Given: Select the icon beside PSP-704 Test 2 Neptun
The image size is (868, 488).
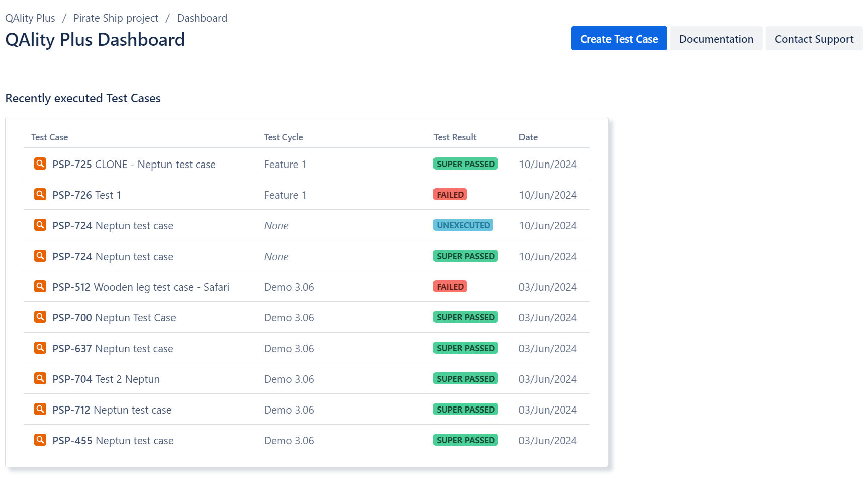Looking at the screenshot, I should point(40,378).
